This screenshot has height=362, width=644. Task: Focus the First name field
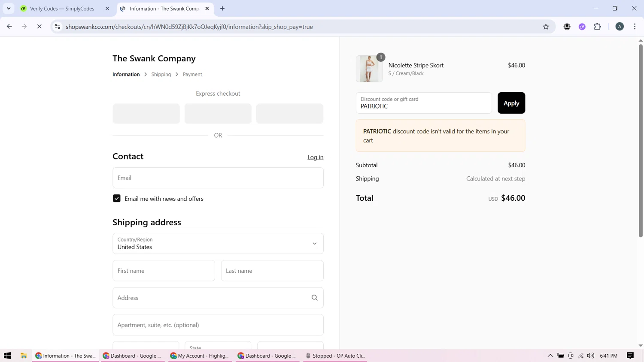(x=164, y=271)
